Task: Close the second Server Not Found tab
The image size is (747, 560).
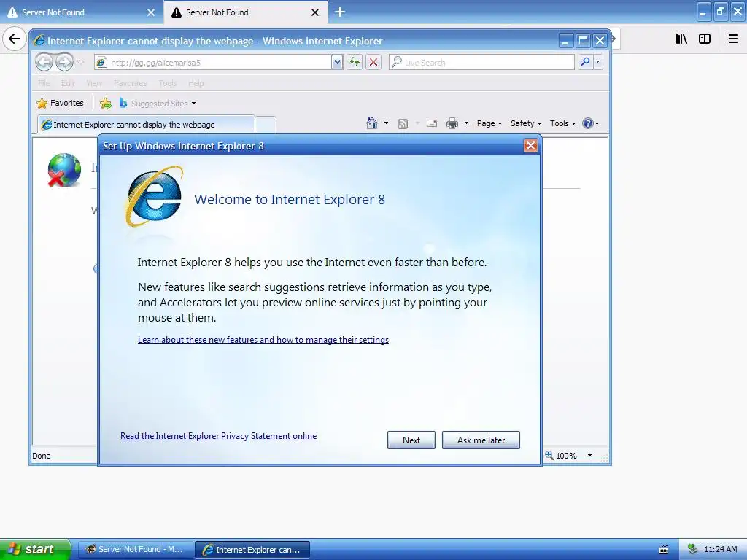Action: 315,12
